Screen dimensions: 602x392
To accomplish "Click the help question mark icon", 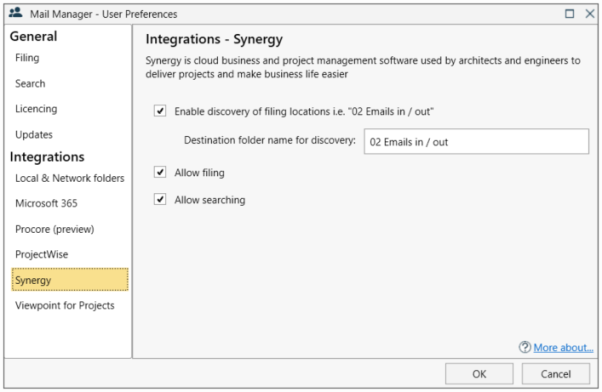I will click(524, 347).
